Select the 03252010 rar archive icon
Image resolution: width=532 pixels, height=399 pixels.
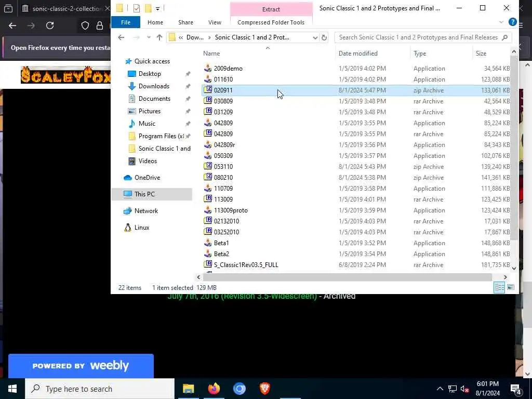pyautogui.click(x=208, y=232)
